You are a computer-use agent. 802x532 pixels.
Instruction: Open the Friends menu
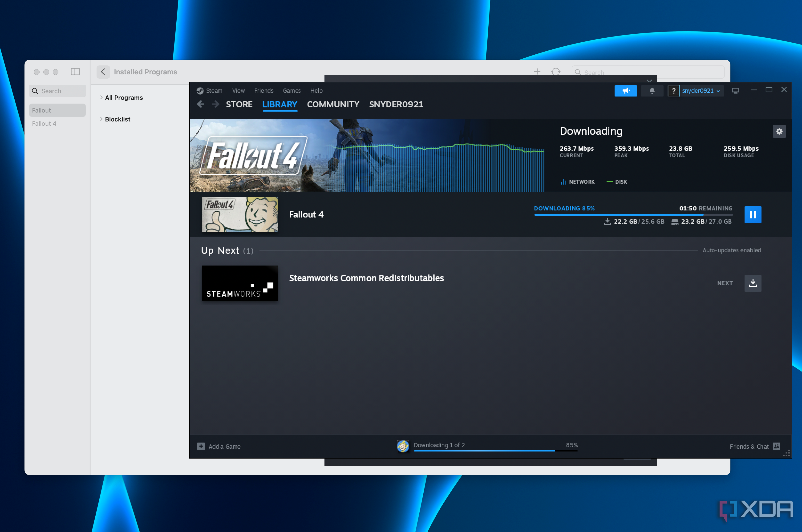tap(264, 91)
